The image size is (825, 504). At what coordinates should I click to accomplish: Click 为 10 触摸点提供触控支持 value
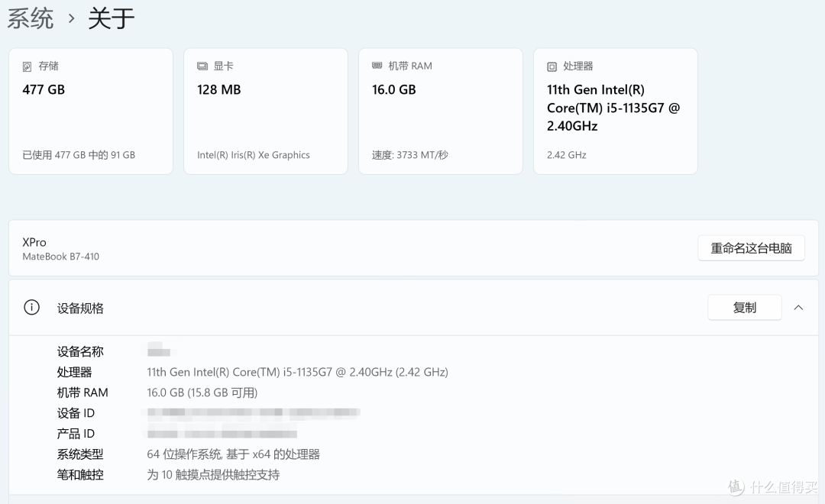pyautogui.click(x=213, y=474)
